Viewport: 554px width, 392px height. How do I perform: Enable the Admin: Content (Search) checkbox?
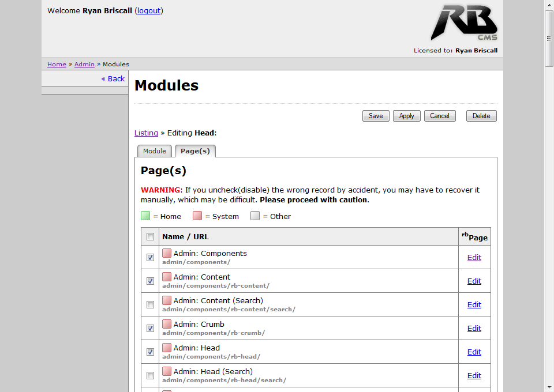[150, 304]
